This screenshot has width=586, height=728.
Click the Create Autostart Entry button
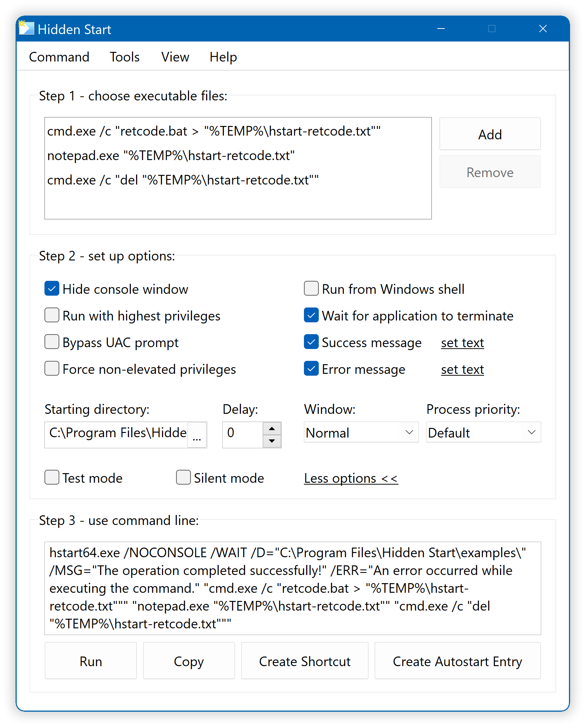pos(457,661)
